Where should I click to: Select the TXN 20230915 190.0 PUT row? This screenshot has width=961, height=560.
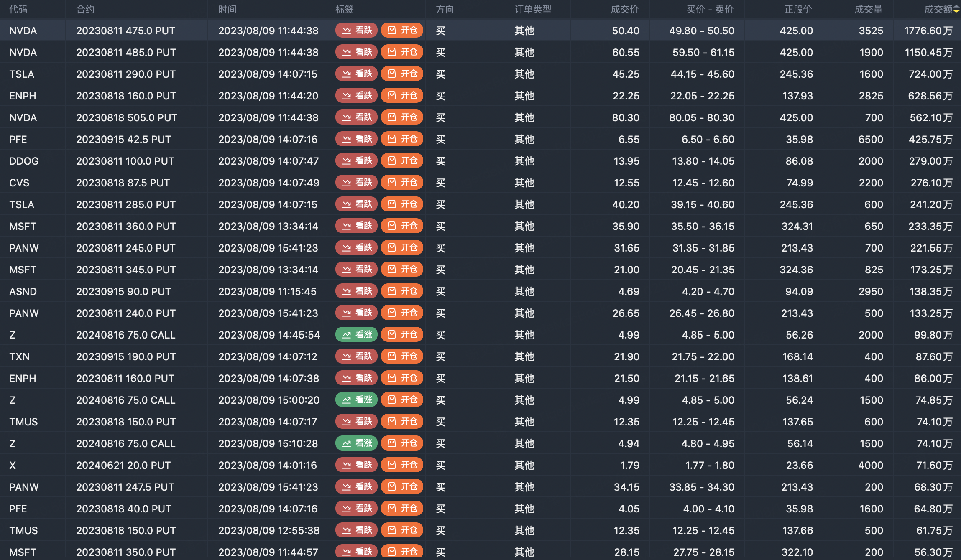(126, 356)
